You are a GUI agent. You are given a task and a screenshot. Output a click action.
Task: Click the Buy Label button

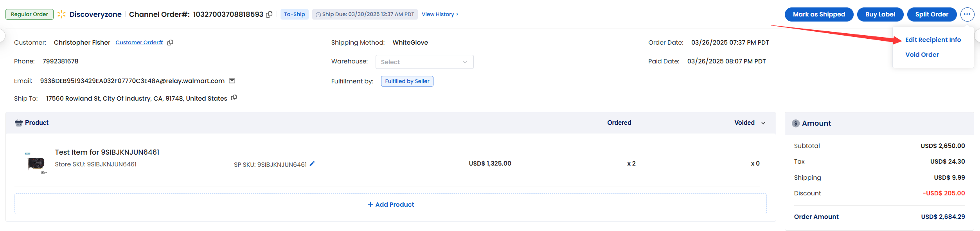tap(880, 14)
